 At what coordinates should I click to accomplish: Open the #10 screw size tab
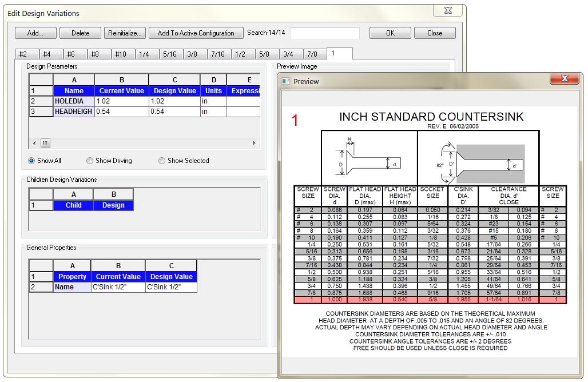pos(121,54)
